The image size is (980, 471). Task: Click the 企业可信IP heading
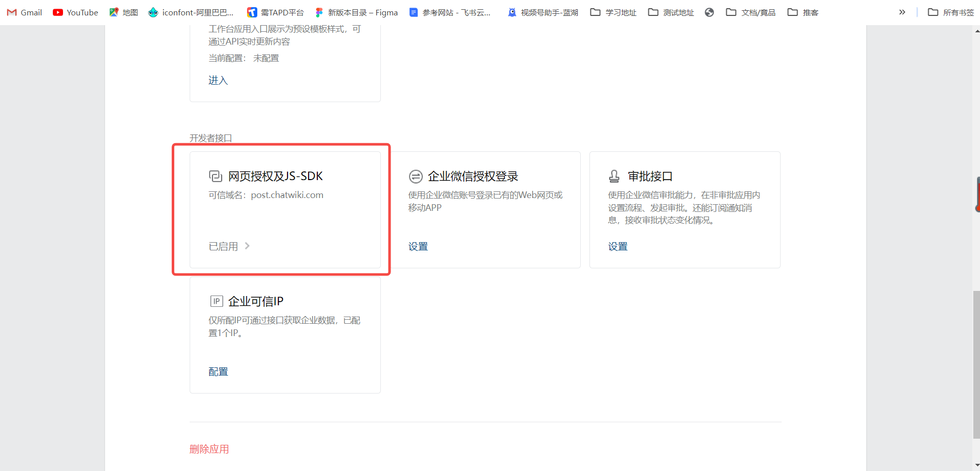[x=256, y=301]
